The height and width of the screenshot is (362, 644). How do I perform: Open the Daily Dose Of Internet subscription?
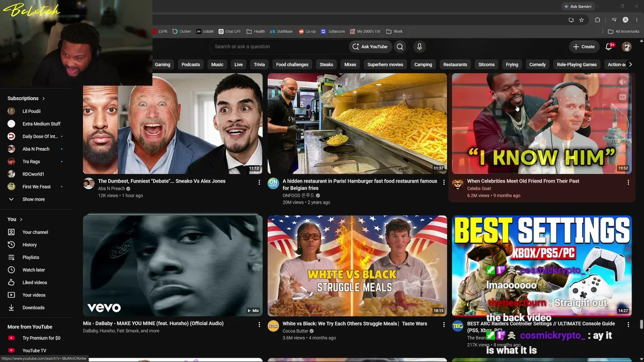coord(36,136)
